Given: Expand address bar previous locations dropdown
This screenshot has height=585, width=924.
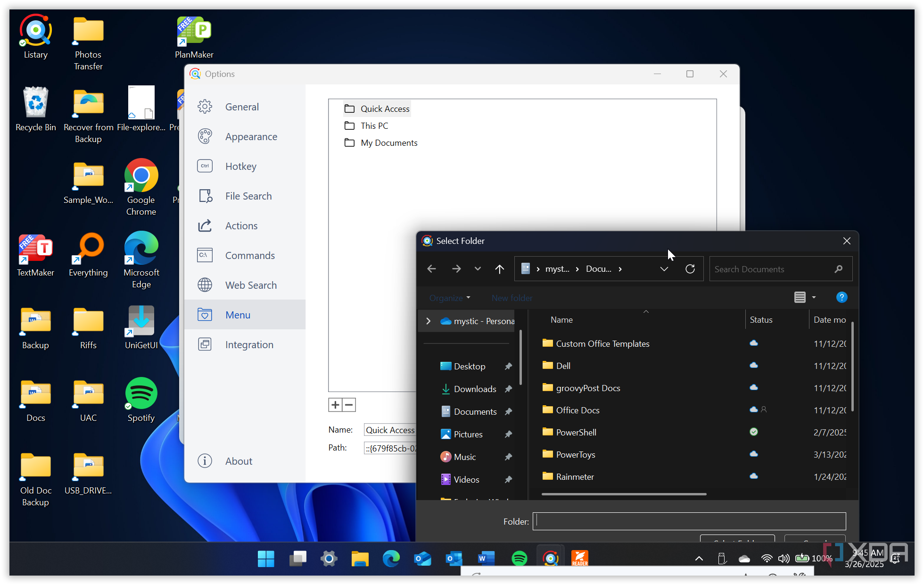Looking at the screenshot, I should [664, 269].
